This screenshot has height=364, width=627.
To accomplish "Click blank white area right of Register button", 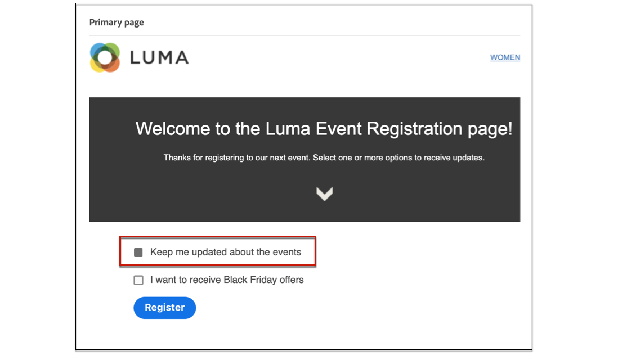I will pyautogui.click(x=338, y=308).
